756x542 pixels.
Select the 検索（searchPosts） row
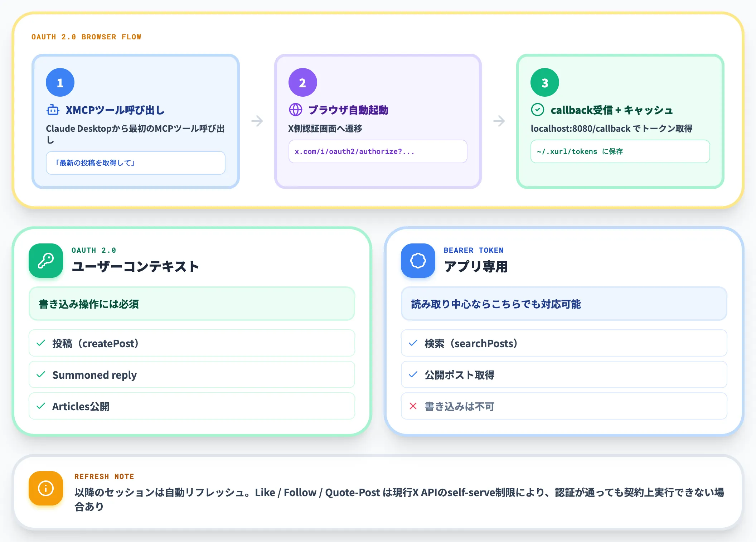point(564,343)
